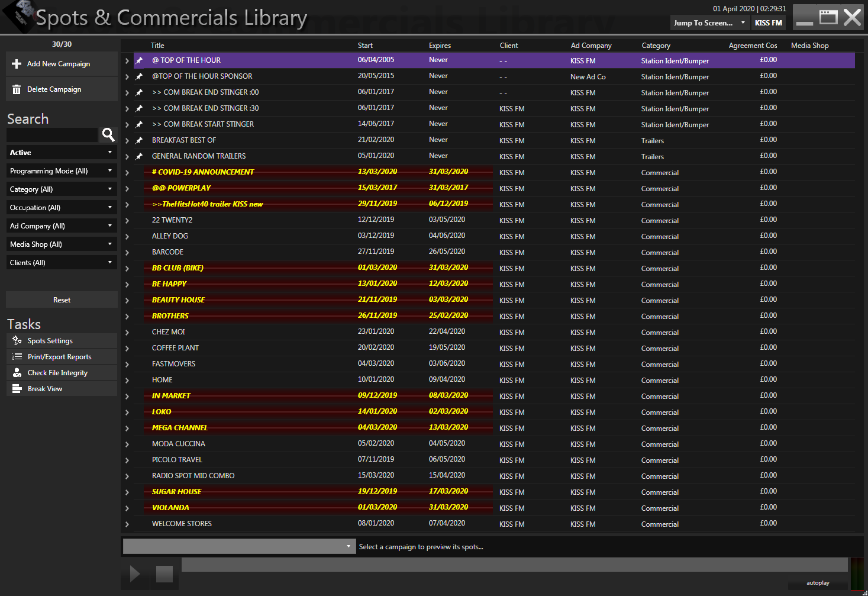Viewport: 868px width, 596px height.
Task: Expand the MEGA CHANNEL campaign row
Action: coord(127,428)
